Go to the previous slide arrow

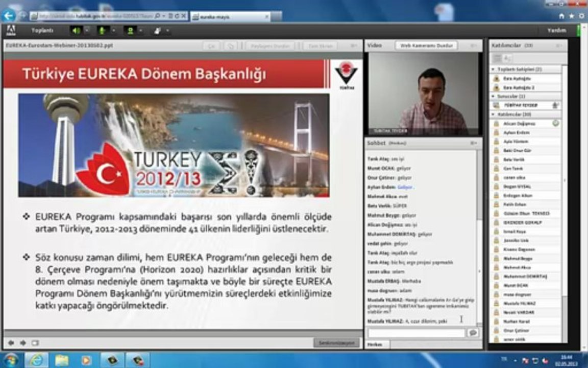(x=11, y=343)
